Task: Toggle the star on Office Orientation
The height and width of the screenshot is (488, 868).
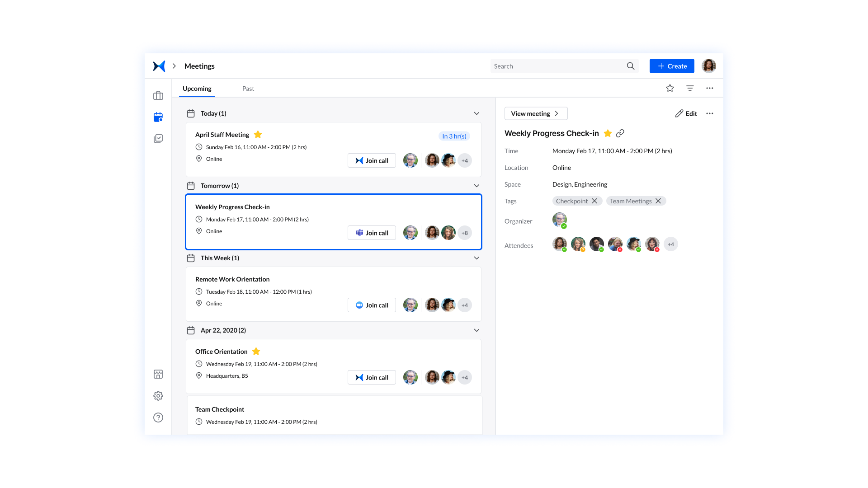Action: 256,351
